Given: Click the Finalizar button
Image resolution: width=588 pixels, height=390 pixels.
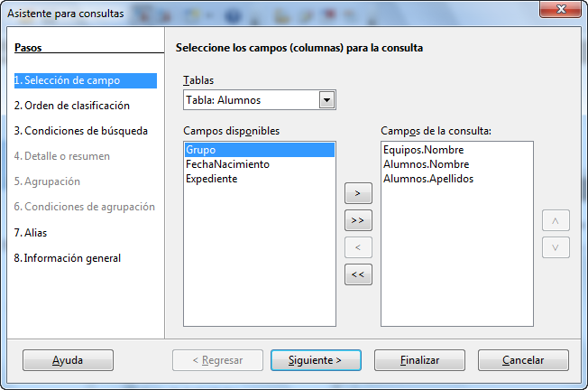Looking at the screenshot, I should point(419,360).
